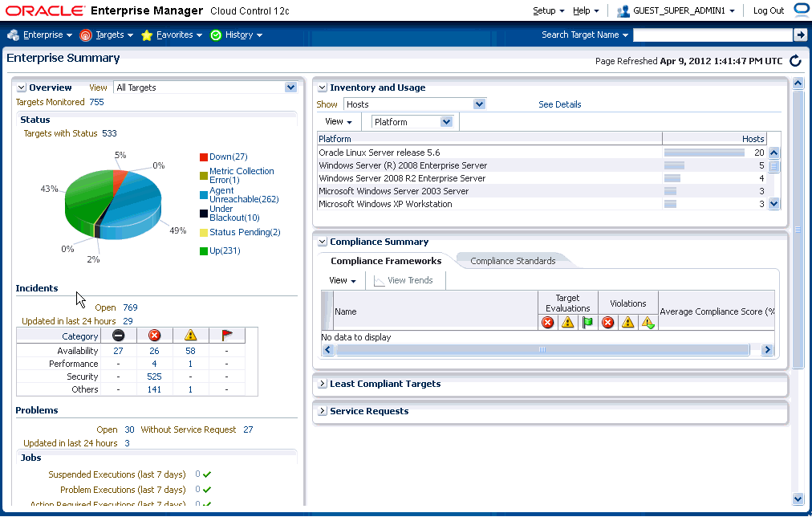The width and height of the screenshot is (812, 517).
Task: Expand the Least Compliant Targets section
Action: 322,384
